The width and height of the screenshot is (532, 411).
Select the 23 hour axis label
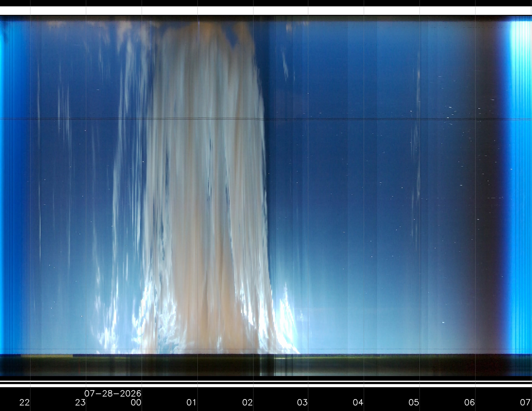(x=80, y=402)
